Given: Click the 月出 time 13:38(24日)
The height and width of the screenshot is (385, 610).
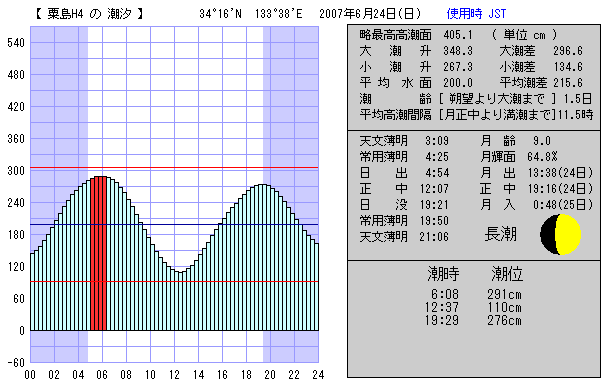Looking at the screenshot, I should [x=560, y=173].
